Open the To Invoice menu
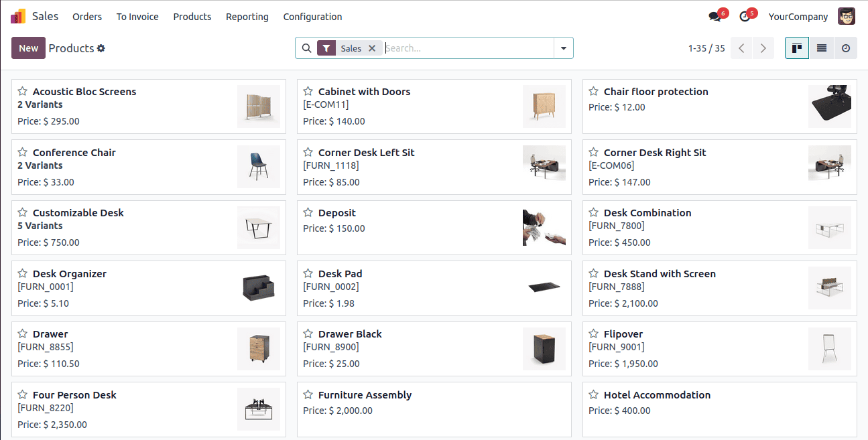Image resolution: width=868 pixels, height=440 pixels. click(x=137, y=17)
